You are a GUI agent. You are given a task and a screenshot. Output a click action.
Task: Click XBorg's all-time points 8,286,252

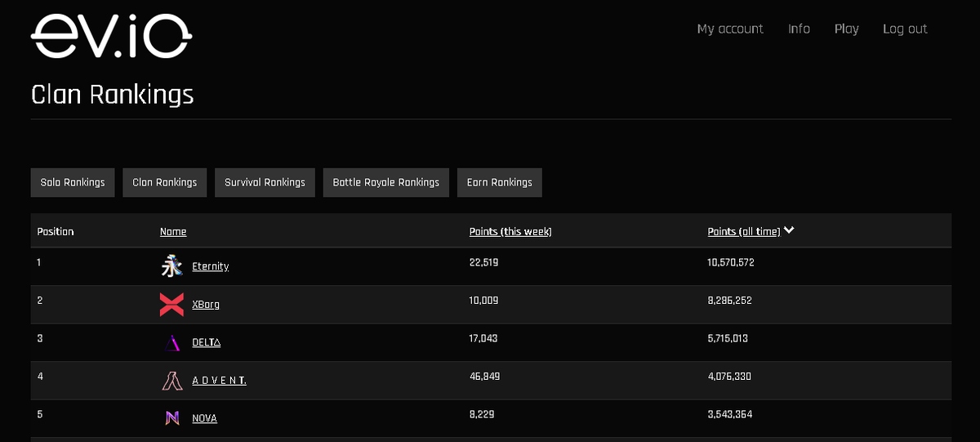(730, 301)
